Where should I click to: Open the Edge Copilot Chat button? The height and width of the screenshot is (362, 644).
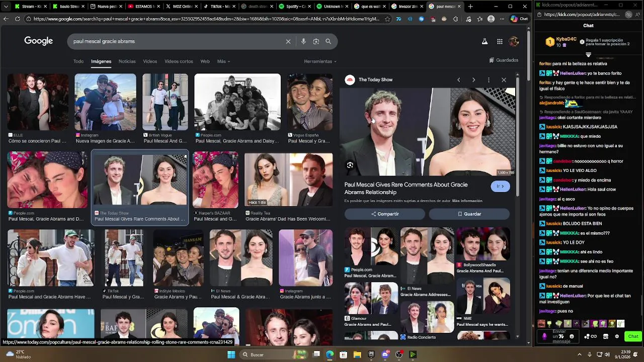click(519, 19)
